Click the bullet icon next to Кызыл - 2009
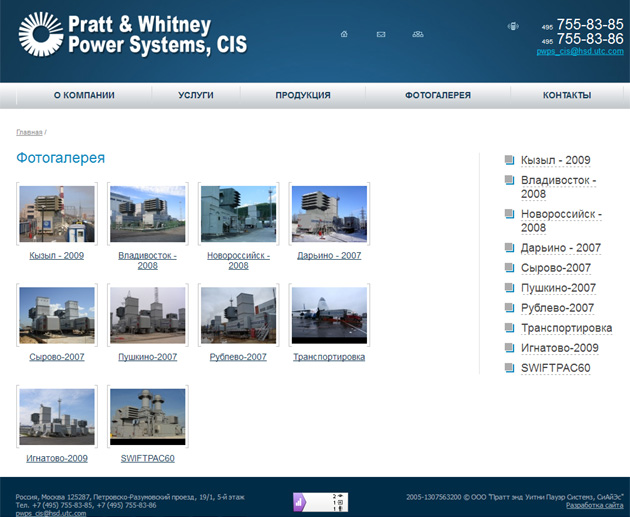Viewport: 630px width, 517px height. [x=510, y=160]
